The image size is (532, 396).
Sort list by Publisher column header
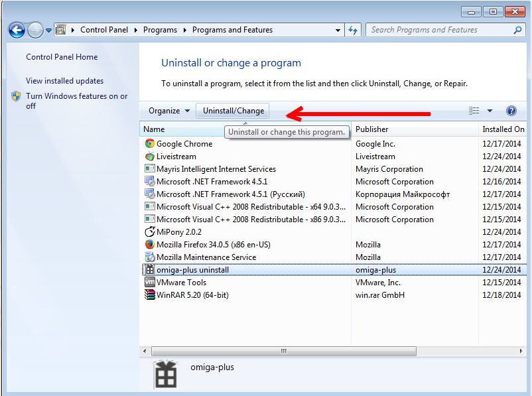371,129
